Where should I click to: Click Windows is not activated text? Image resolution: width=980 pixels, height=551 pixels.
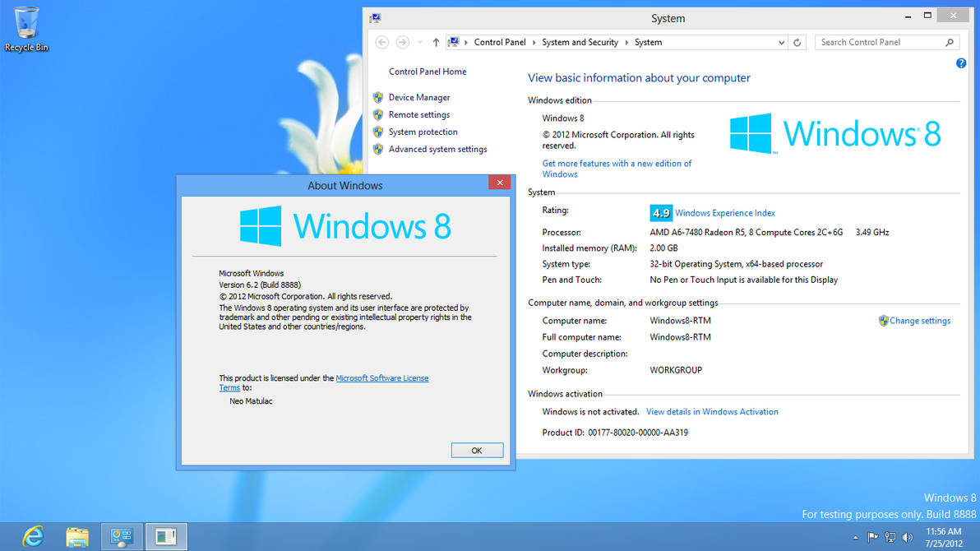(x=590, y=411)
